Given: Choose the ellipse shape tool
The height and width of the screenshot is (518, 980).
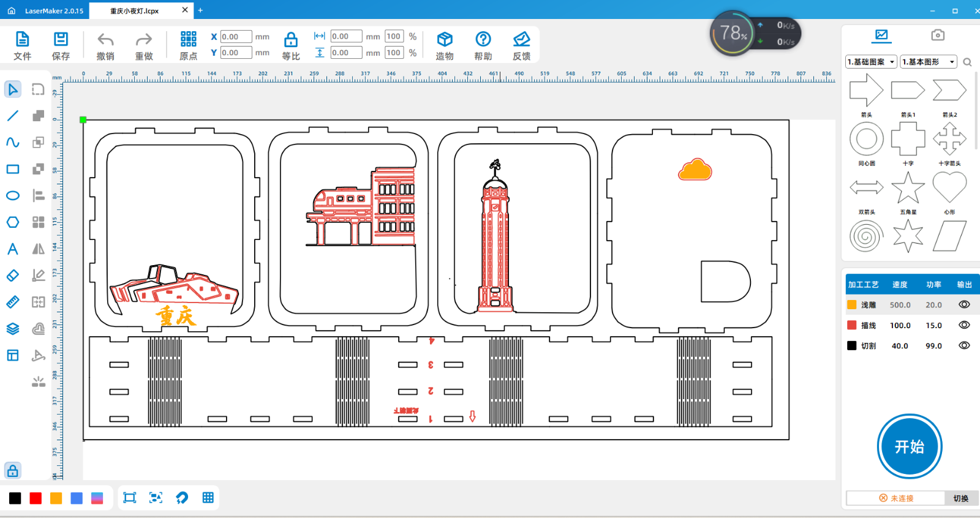Looking at the screenshot, I should pyautogui.click(x=13, y=196).
